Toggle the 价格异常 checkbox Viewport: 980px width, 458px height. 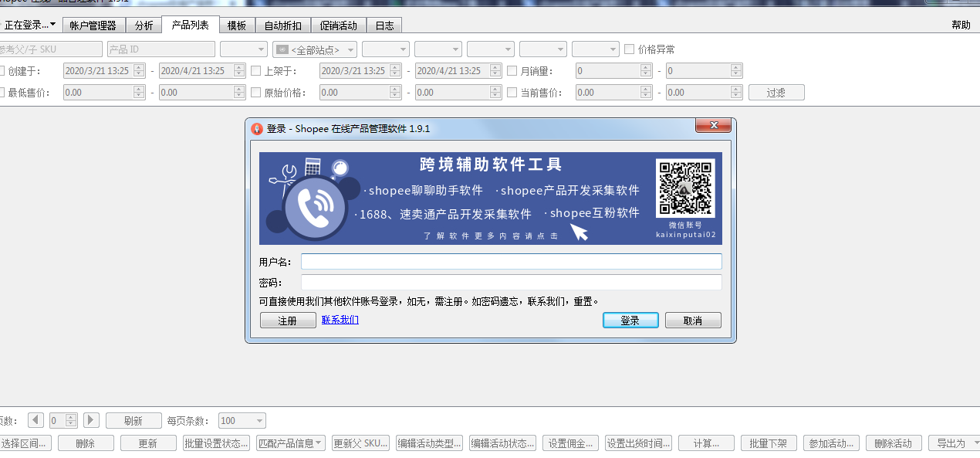[630, 49]
